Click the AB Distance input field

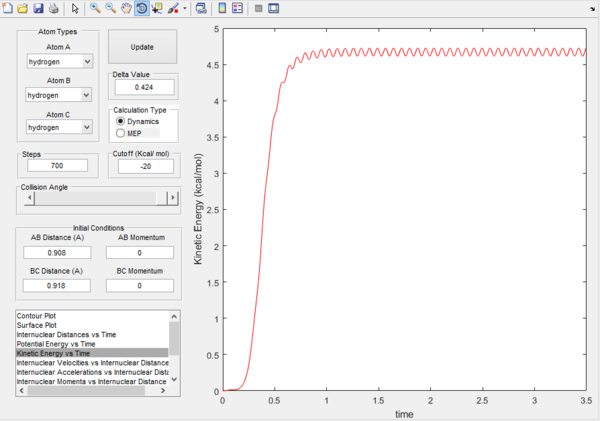(59, 252)
